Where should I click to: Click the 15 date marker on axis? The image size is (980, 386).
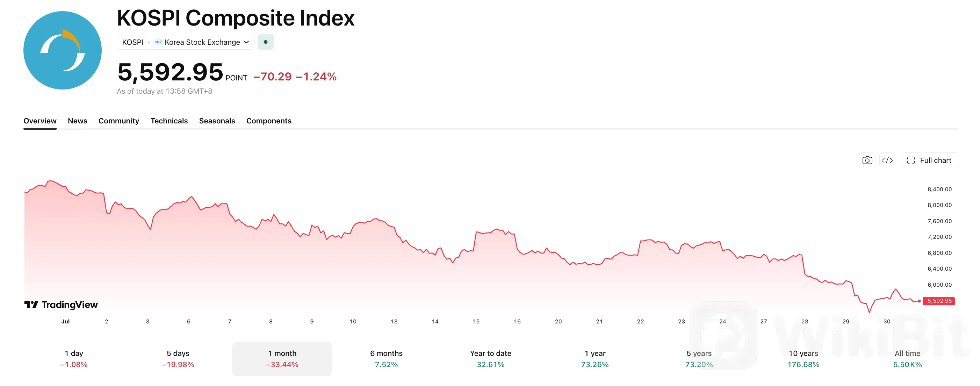tap(476, 321)
